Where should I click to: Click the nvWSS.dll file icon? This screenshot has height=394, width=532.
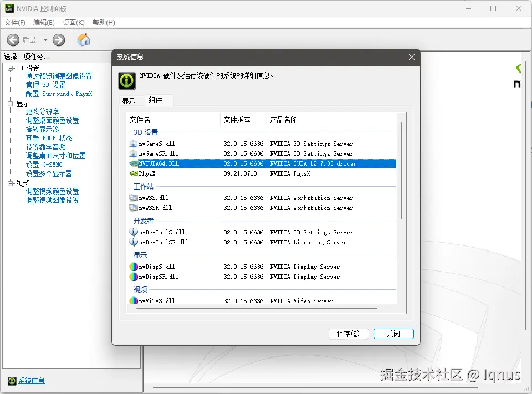coord(134,198)
